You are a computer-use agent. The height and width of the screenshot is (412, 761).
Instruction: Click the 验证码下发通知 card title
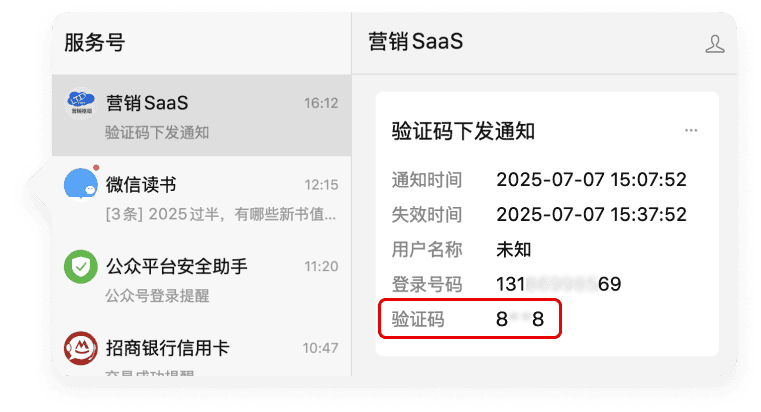coord(464,131)
